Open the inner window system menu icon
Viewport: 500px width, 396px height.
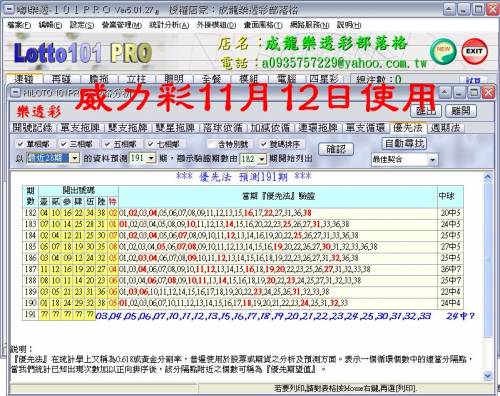coord(15,92)
